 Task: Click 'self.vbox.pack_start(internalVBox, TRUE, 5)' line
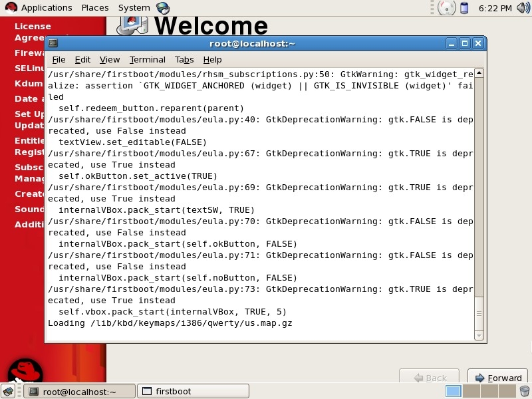click(x=172, y=312)
